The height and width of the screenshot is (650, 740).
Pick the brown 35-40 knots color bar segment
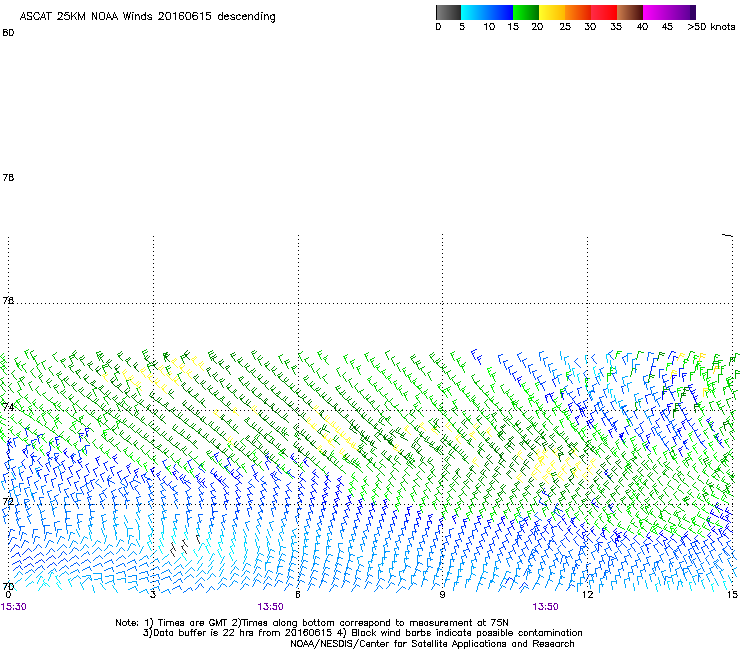click(630, 12)
